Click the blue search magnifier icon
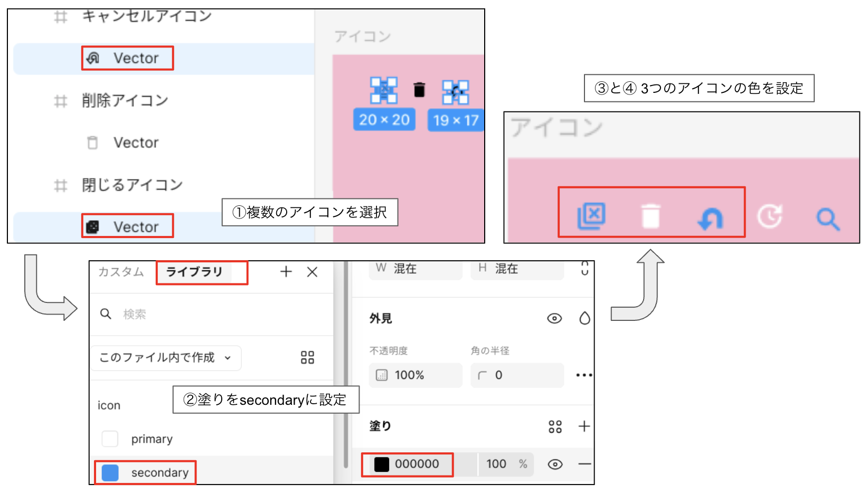The height and width of the screenshot is (494, 868). coord(828,219)
